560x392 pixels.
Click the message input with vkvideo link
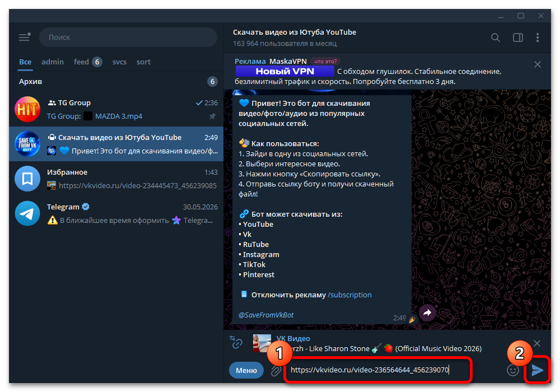click(x=379, y=370)
